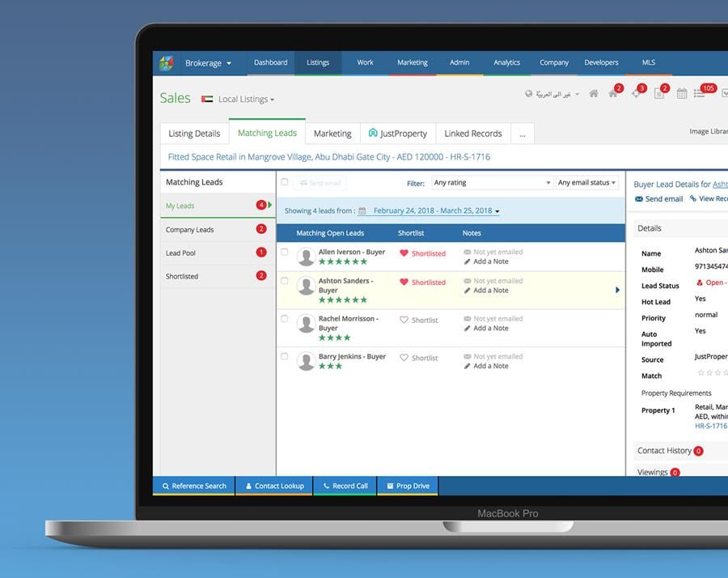Open the calendar icon in top toolbar
728x578 pixels.
(x=682, y=93)
